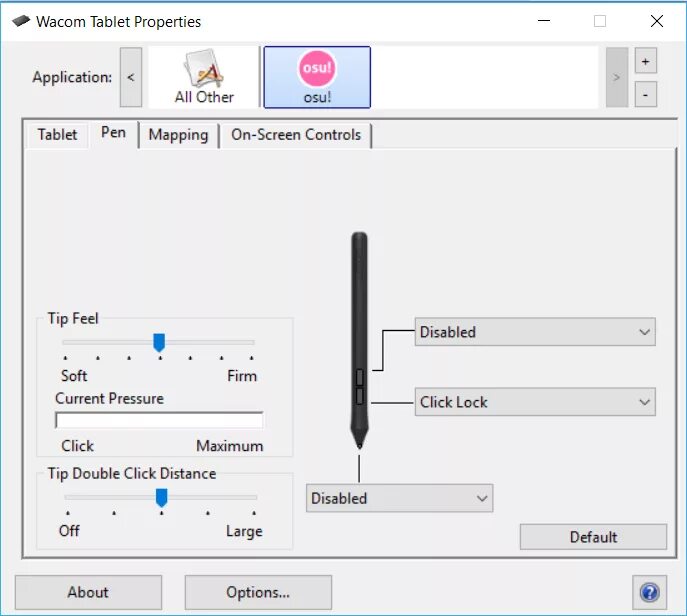Go to next applications with right arrow
This screenshot has height=616, width=687.
pyautogui.click(x=616, y=77)
